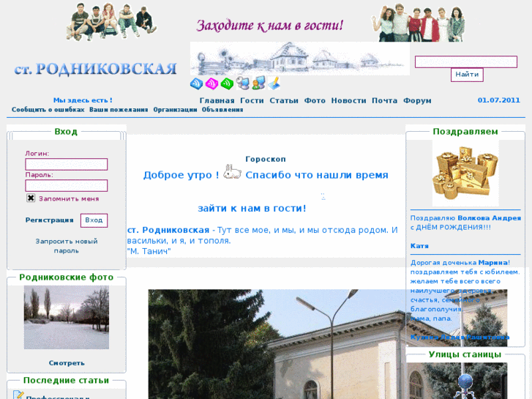
Task: Focus the Пароль input field
Action: coord(67,186)
